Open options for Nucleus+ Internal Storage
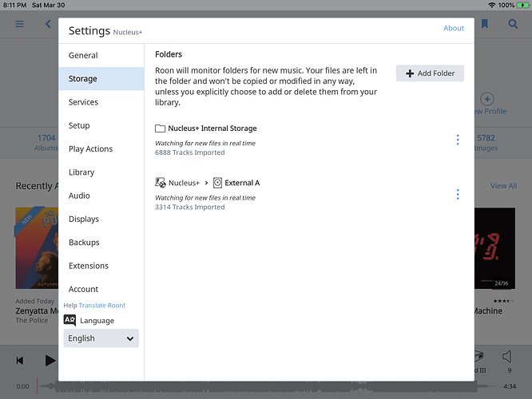Screen dimensions: 532x399 (458, 140)
